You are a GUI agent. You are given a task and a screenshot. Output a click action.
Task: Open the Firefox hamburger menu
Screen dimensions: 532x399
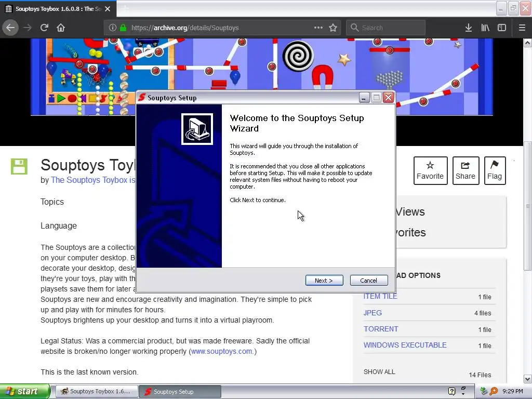522,28
